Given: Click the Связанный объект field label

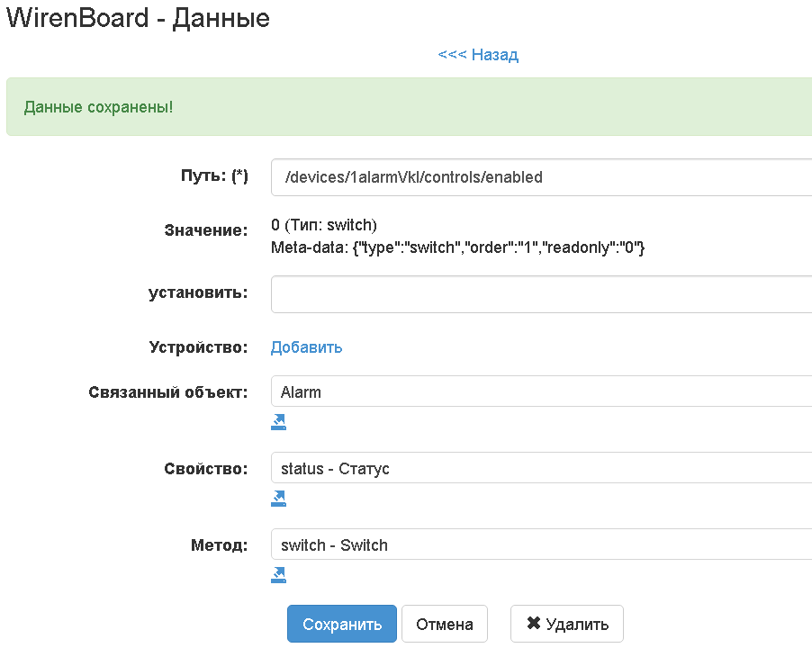Looking at the screenshot, I should [167, 392].
